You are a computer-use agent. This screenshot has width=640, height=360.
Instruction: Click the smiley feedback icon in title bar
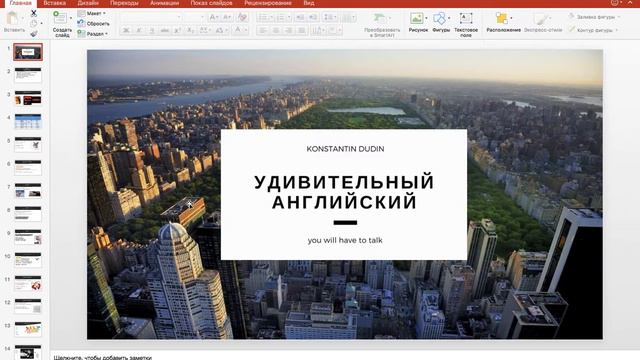(615, 2)
